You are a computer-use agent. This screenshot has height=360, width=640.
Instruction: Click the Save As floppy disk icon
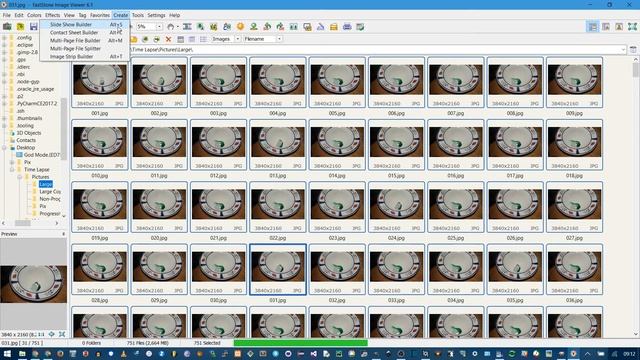pos(33,27)
